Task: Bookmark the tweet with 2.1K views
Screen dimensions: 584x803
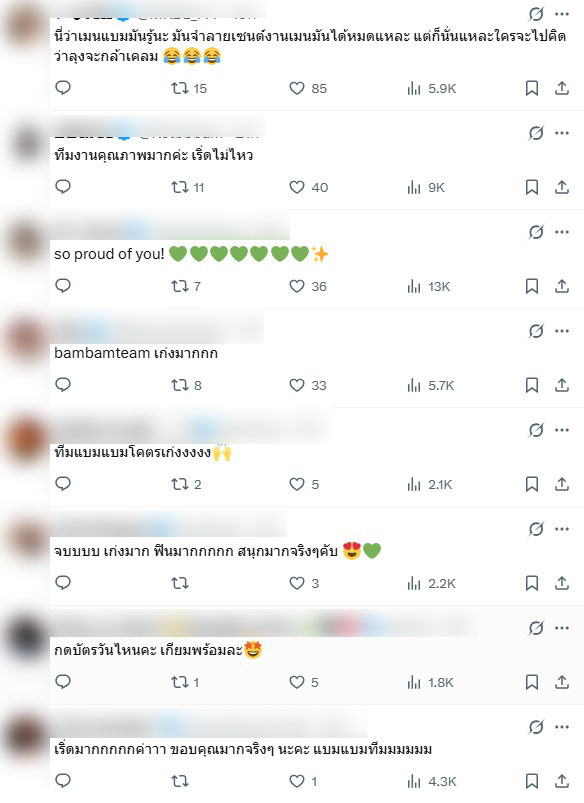Action: click(532, 484)
